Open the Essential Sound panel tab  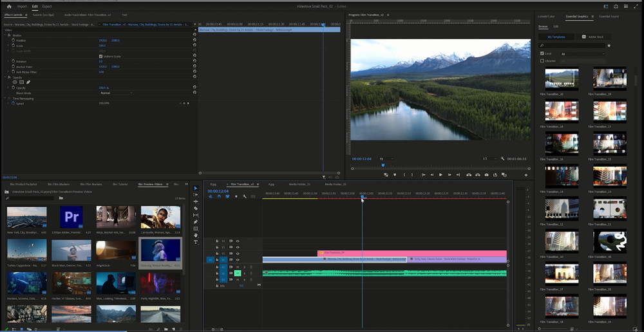(x=609, y=17)
